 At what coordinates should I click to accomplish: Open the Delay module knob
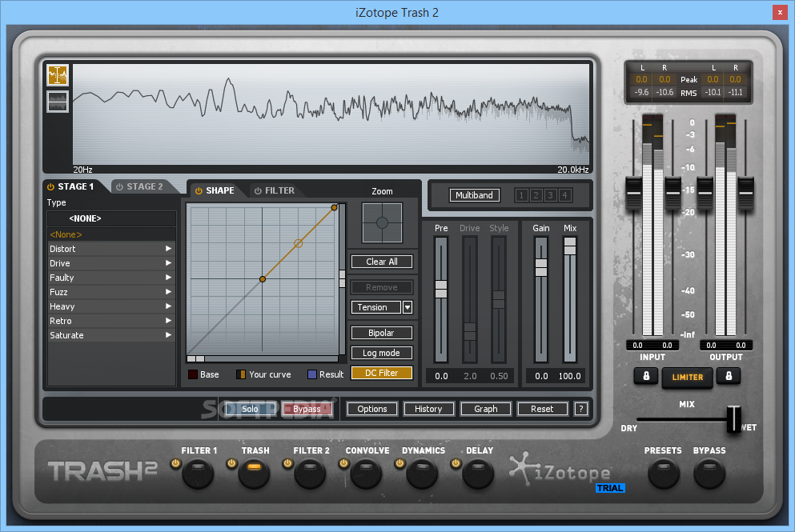coord(478,474)
